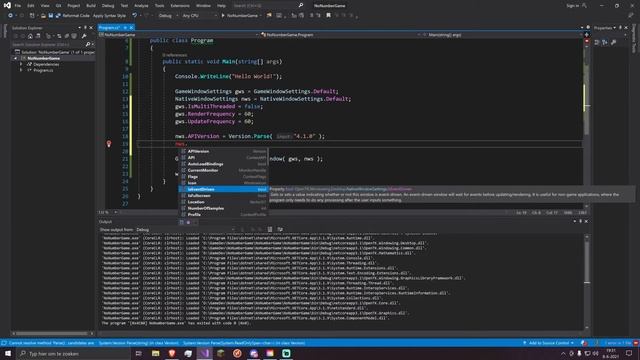Click the Save All toolbar icon

(58, 16)
